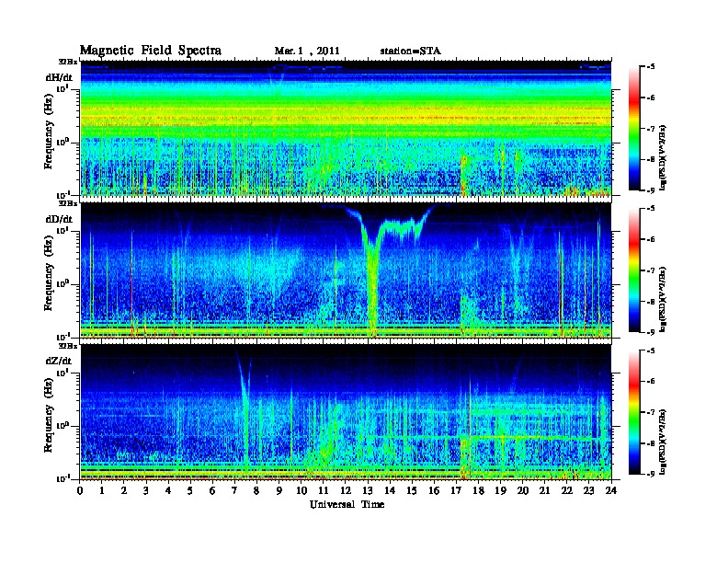Click the dH/dt panel label
The width and height of the screenshot is (728, 563).
click(x=60, y=78)
